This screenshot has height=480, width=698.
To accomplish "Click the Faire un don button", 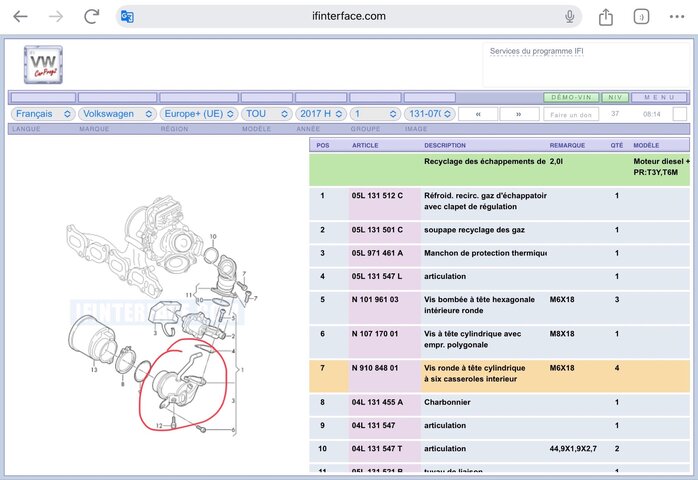I will pyautogui.click(x=571, y=115).
